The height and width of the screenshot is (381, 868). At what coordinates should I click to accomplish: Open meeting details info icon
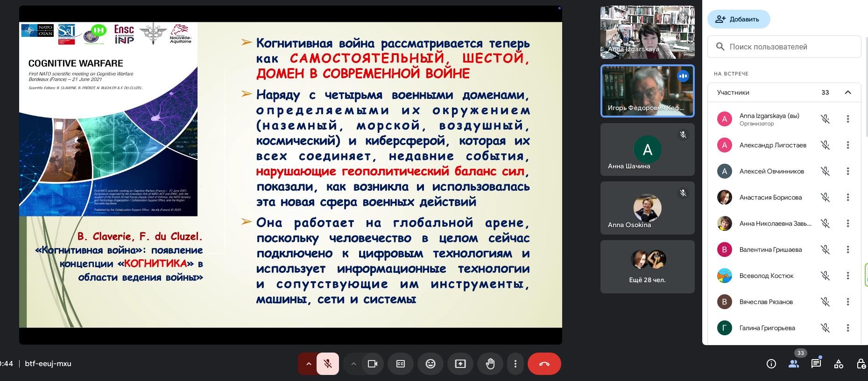771,364
